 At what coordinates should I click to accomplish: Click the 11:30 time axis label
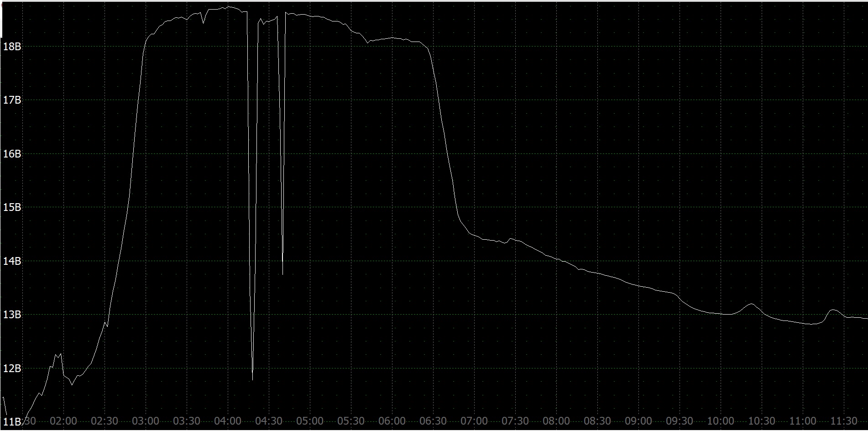pyautogui.click(x=843, y=421)
